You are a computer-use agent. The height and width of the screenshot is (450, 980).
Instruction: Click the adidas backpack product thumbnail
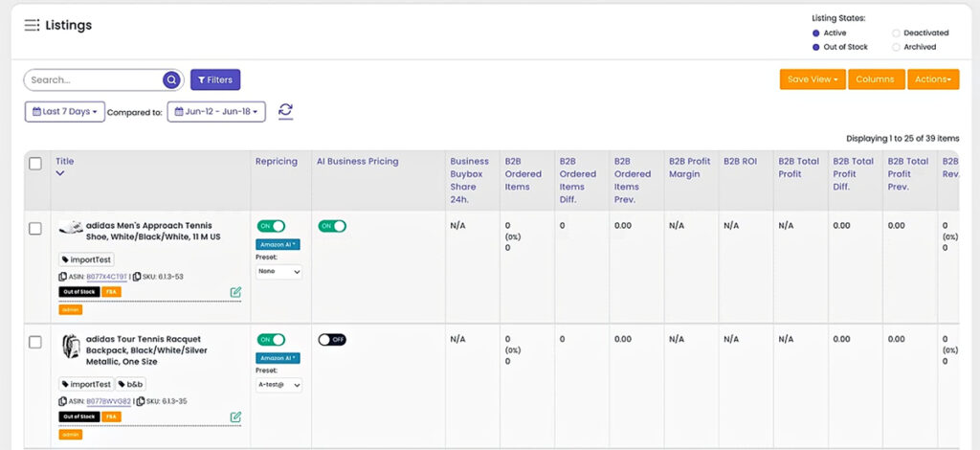click(x=71, y=347)
